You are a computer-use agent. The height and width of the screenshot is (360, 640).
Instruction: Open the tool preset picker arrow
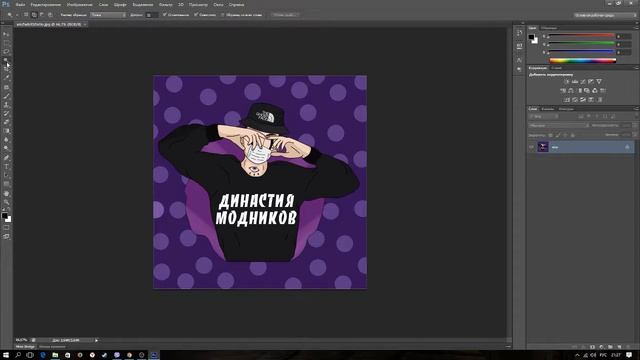coord(17,15)
